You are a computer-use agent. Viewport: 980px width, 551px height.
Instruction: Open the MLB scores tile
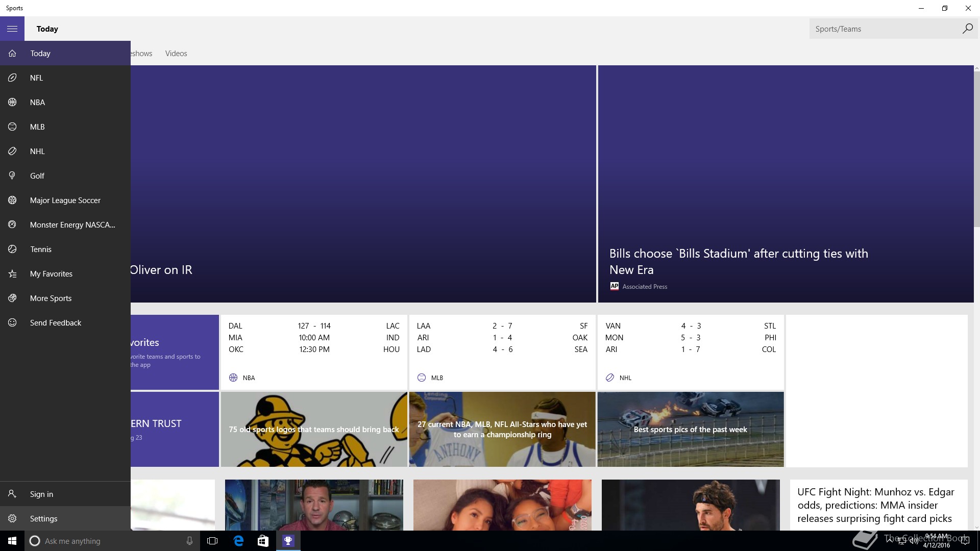[502, 352]
